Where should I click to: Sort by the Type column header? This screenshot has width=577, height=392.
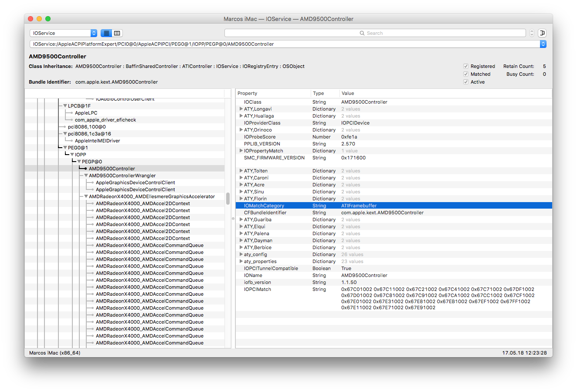coord(325,93)
